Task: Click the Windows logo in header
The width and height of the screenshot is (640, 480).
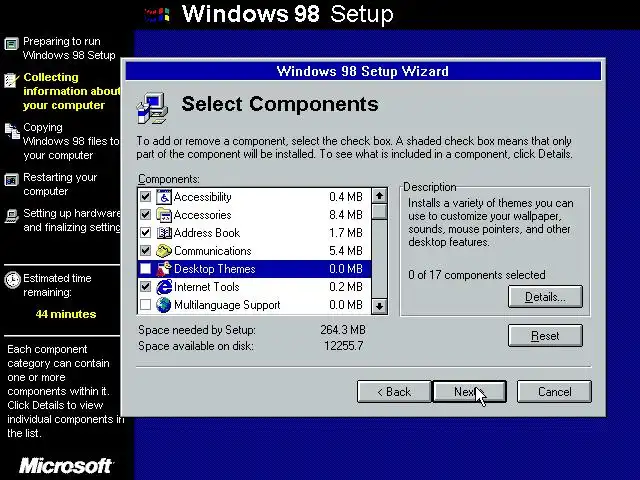Action: (157, 15)
